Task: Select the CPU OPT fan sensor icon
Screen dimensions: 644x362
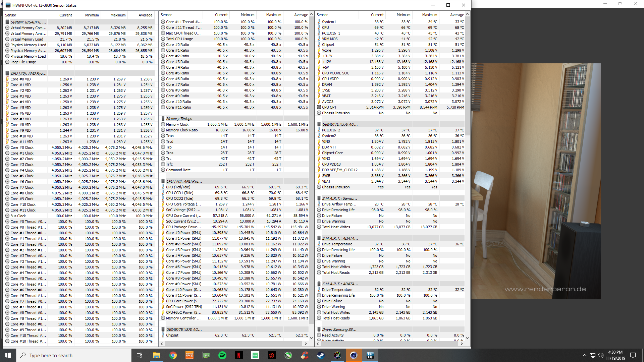Action: pos(319,107)
